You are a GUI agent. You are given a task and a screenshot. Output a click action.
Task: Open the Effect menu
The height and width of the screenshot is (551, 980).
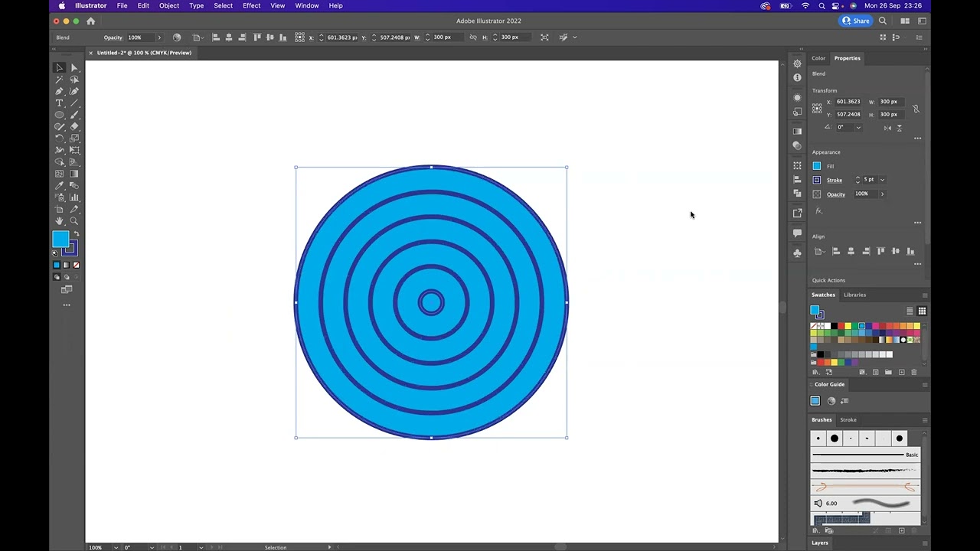coord(252,5)
